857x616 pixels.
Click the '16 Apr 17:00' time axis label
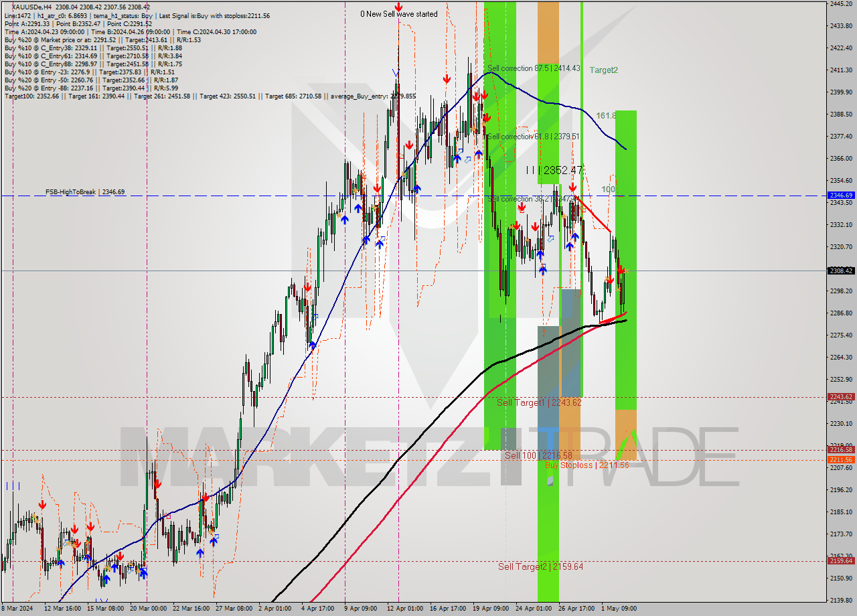click(x=447, y=609)
